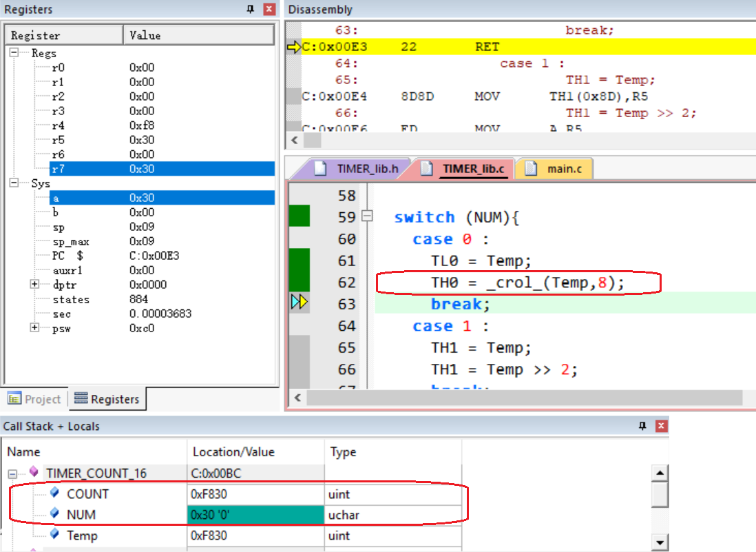The width and height of the screenshot is (756, 552).
Task: Expand the dptr register node
Action: (x=34, y=284)
